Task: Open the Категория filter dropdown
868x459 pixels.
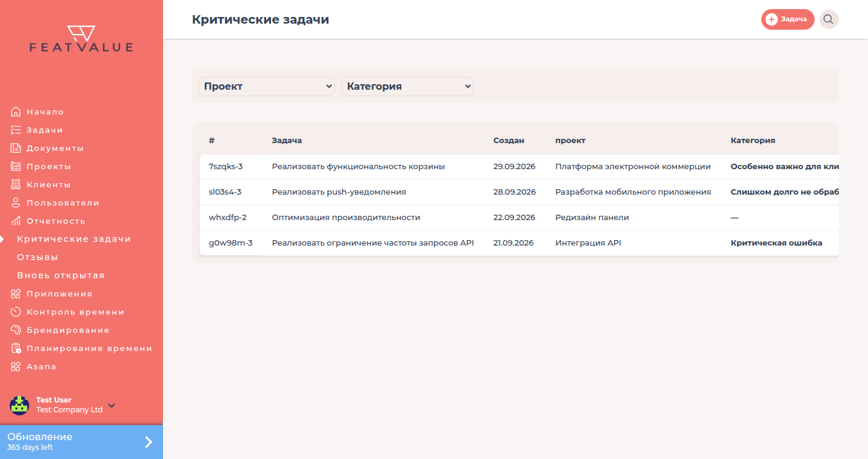Action: pyautogui.click(x=407, y=86)
